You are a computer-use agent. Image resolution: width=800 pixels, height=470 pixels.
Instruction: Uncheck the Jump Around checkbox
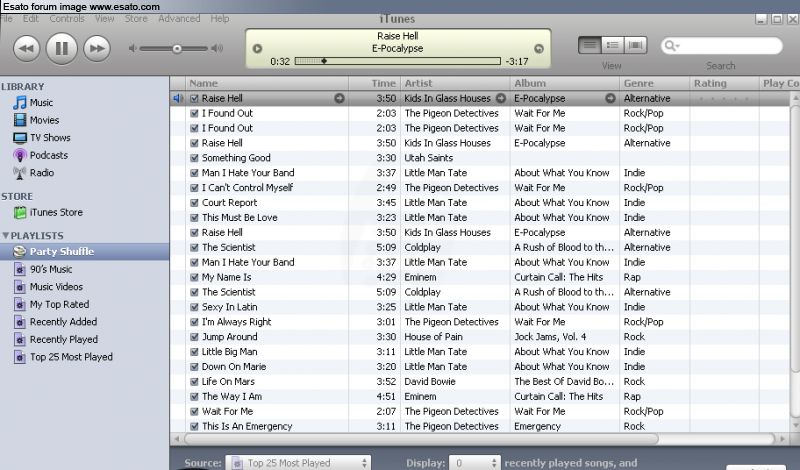click(x=194, y=337)
